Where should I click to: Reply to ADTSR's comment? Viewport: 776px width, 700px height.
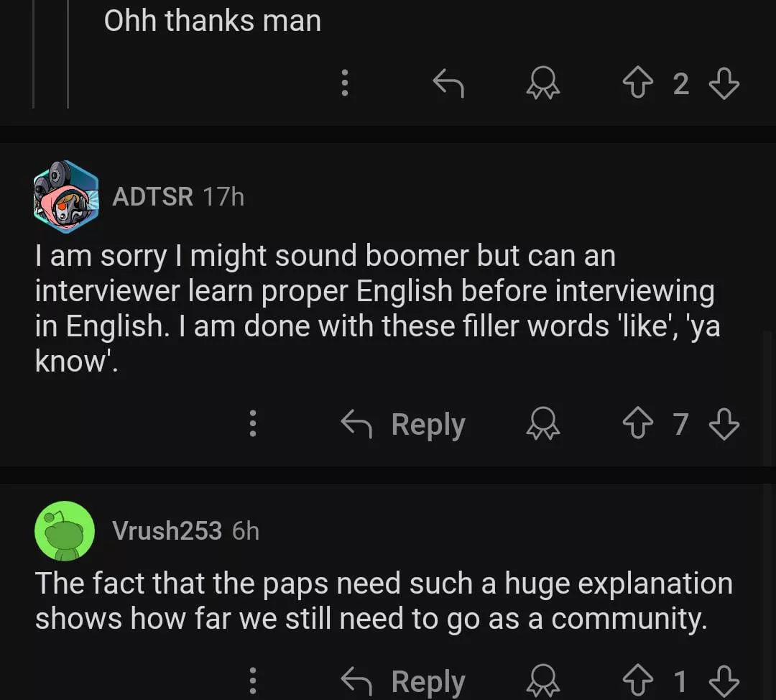403,424
